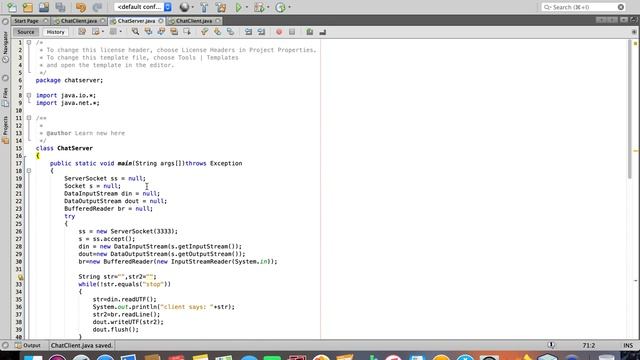Click the globe browser icon
Viewport: 640px width, 360px height.
(x=184, y=7)
